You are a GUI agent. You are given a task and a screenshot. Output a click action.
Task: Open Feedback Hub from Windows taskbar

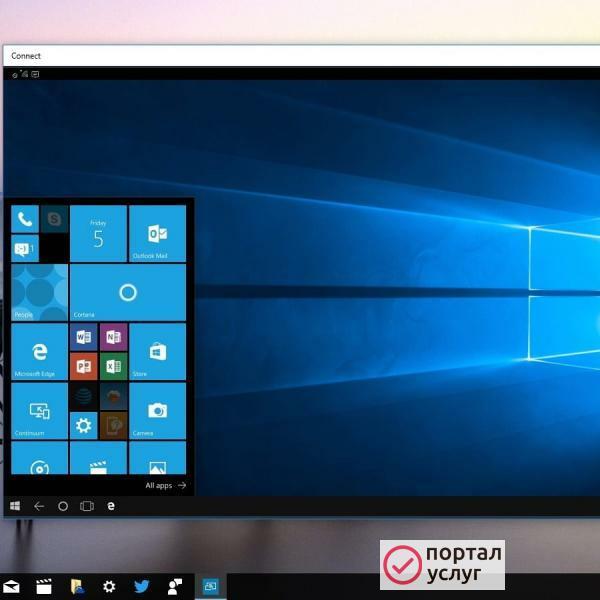[174, 587]
